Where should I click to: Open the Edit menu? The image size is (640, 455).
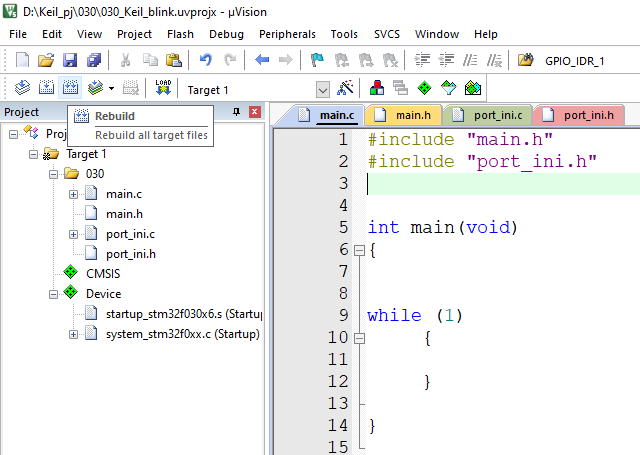click(52, 34)
